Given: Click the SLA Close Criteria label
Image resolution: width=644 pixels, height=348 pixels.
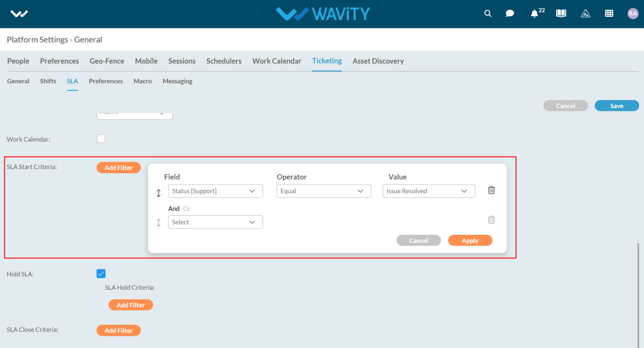Looking at the screenshot, I should click(x=33, y=329).
